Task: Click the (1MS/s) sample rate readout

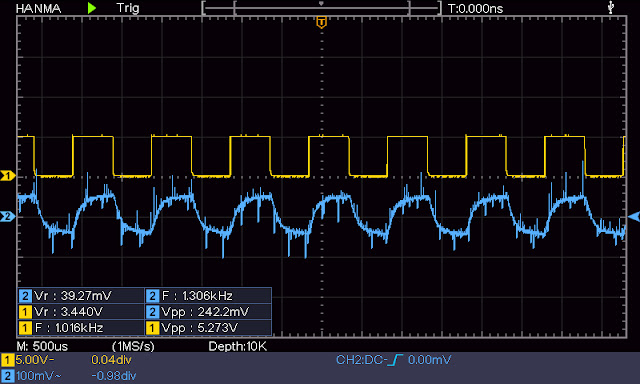Action: click(133, 346)
